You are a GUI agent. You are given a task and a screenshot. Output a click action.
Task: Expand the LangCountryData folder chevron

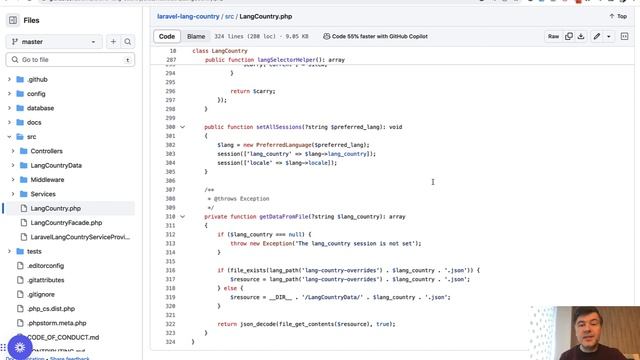[13, 165]
